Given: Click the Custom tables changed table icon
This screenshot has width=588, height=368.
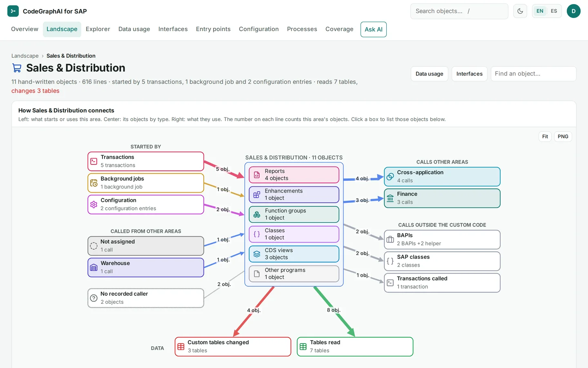Looking at the screenshot, I should click(181, 347).
